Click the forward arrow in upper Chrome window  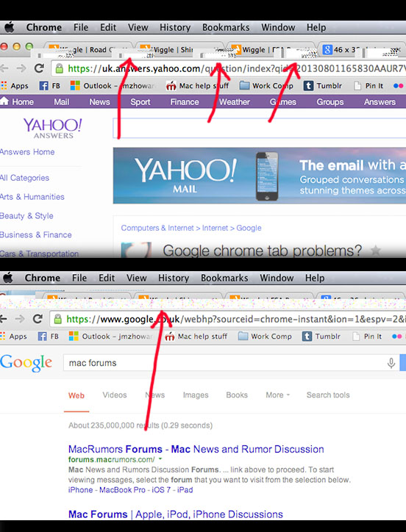(x=21, y=68)
